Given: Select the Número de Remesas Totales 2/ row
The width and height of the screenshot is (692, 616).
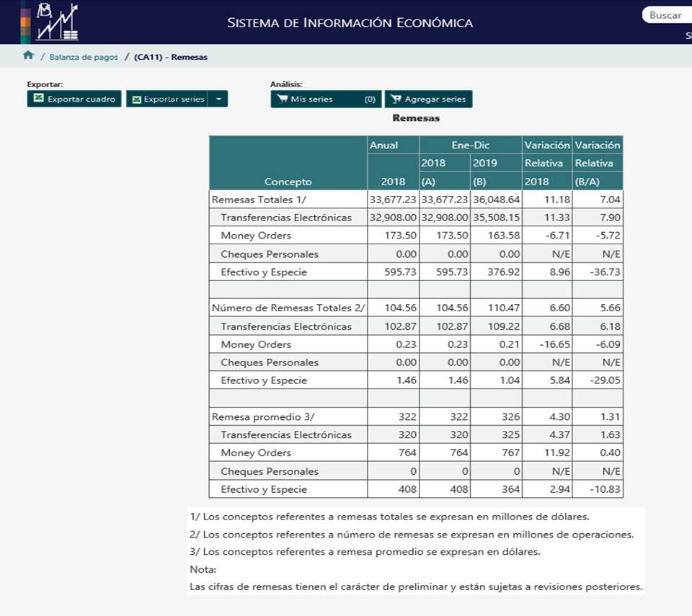Looking at the screenshot, I should (288, 308).
